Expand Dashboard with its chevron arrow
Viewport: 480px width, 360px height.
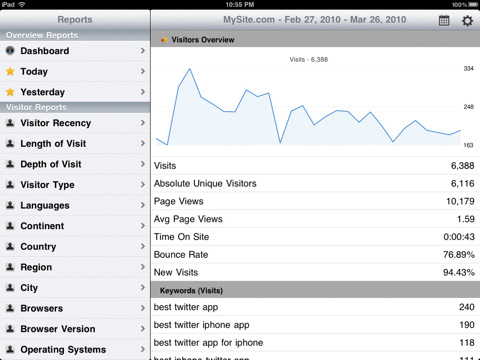coord(143,51)
